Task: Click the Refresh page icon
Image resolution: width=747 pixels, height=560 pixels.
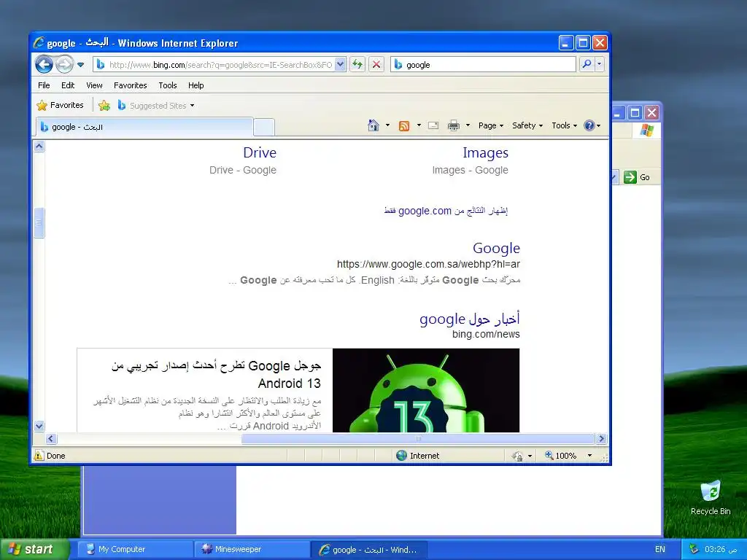Action: [x=357, y=64]
